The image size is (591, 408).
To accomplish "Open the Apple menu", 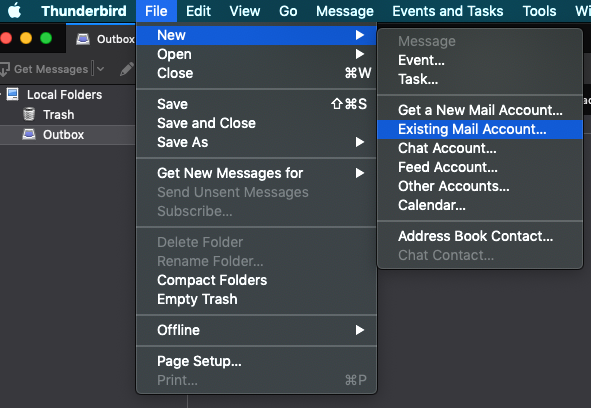I will pyautogui.click(x=14, y=11).
